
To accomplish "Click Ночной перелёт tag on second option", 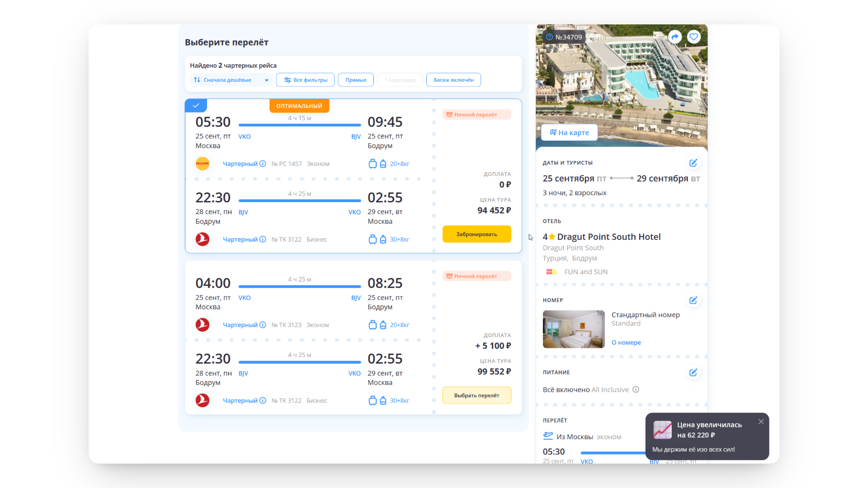I will 476,276.
